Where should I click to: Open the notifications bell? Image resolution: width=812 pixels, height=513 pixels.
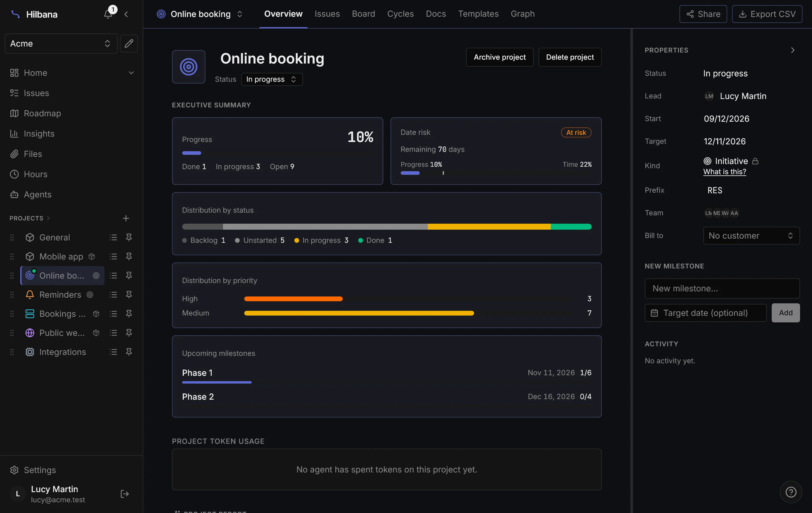pos(108,14)
